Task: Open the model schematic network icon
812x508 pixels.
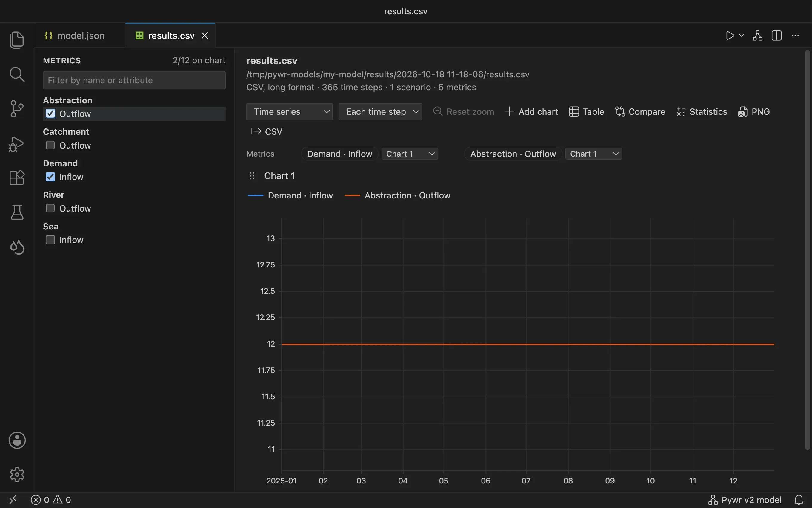Action: click(758, 36)
